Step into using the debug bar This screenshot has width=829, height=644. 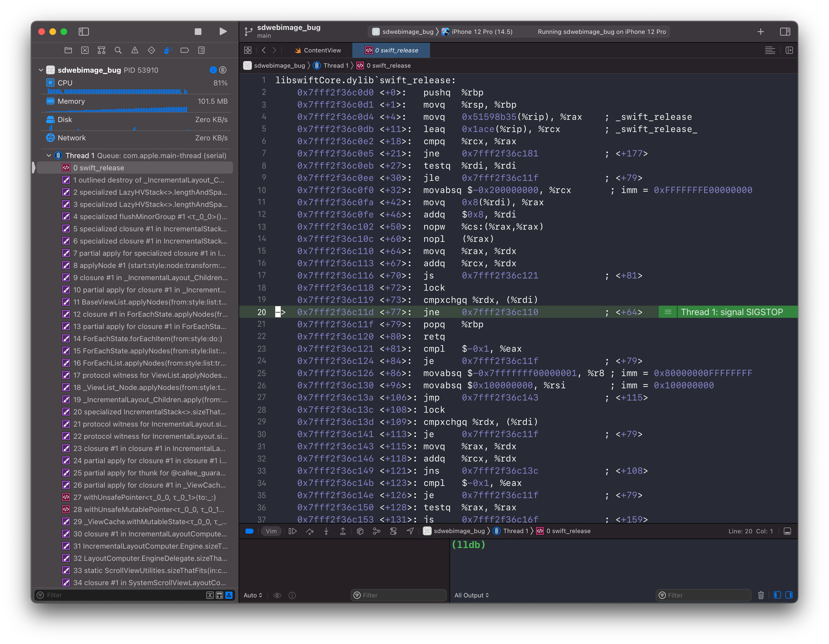tap(327, 531)
